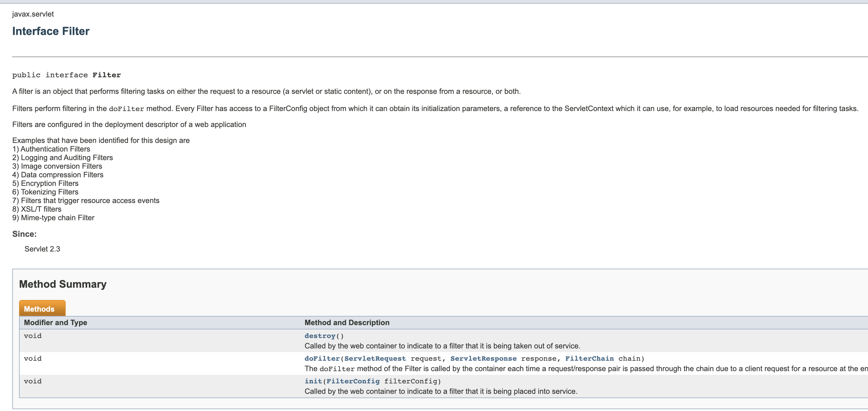Click the '8) XSL/T filters' line

(x=37, y=209)
